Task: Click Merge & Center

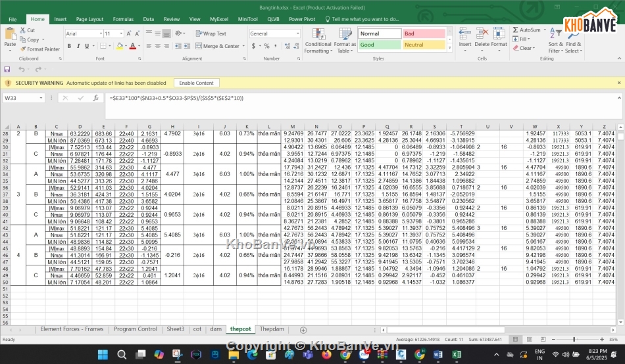Action: 217,46
